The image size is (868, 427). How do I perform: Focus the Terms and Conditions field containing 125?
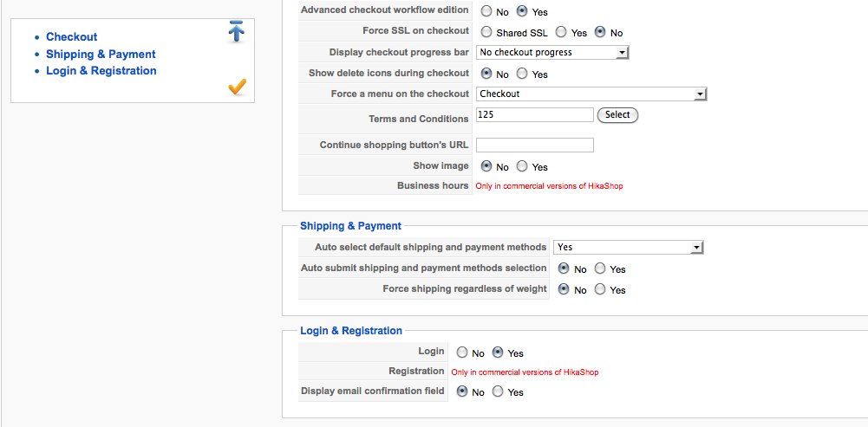coord(535,114)
